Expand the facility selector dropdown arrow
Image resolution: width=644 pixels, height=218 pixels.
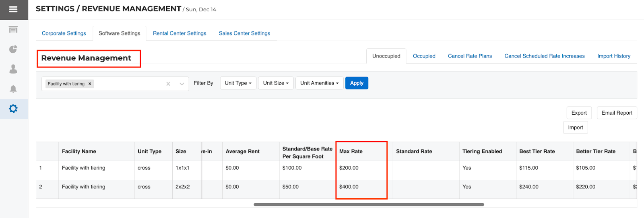point(182,84)
